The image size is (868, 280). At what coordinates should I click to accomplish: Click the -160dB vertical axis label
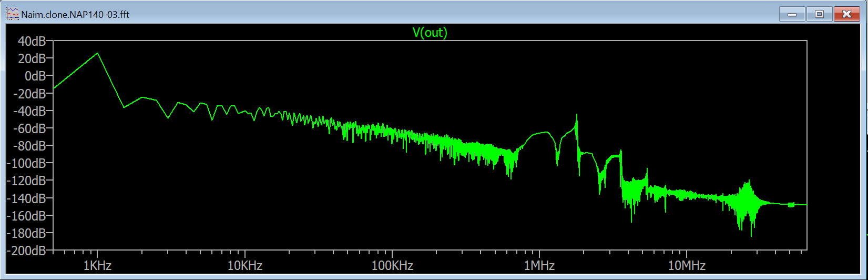click(26, 215)
